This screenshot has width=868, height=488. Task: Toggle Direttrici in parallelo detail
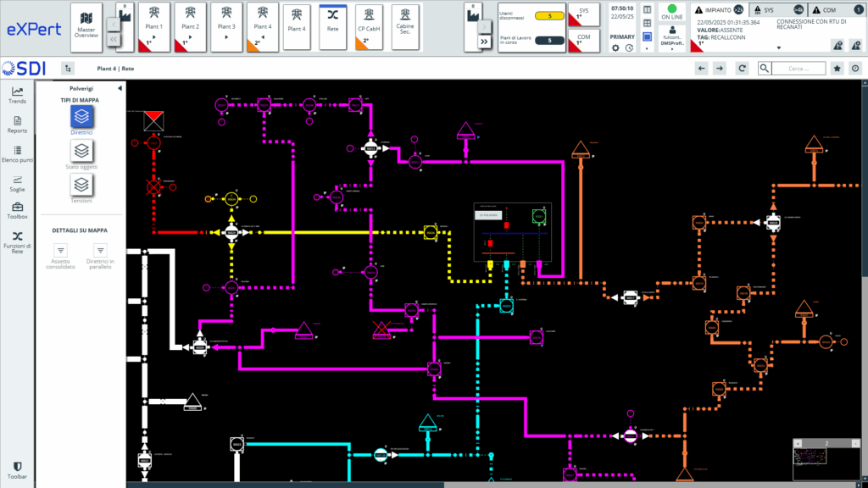[100, 251]
